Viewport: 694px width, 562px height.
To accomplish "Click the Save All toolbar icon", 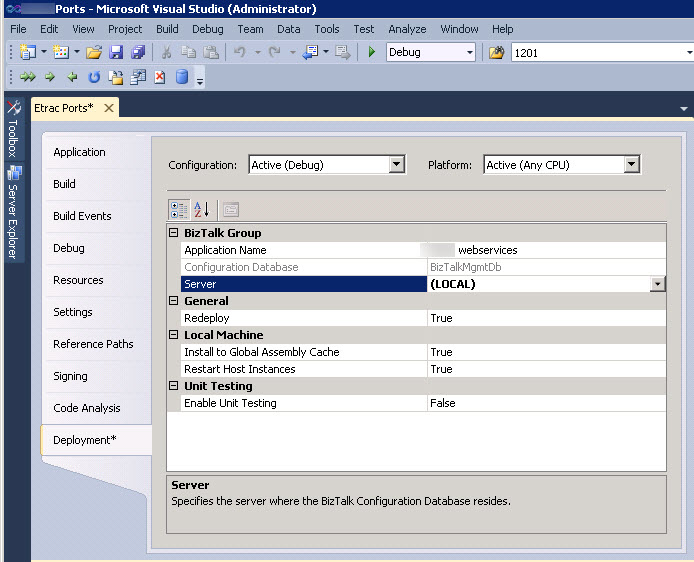I will pos(138,52).
